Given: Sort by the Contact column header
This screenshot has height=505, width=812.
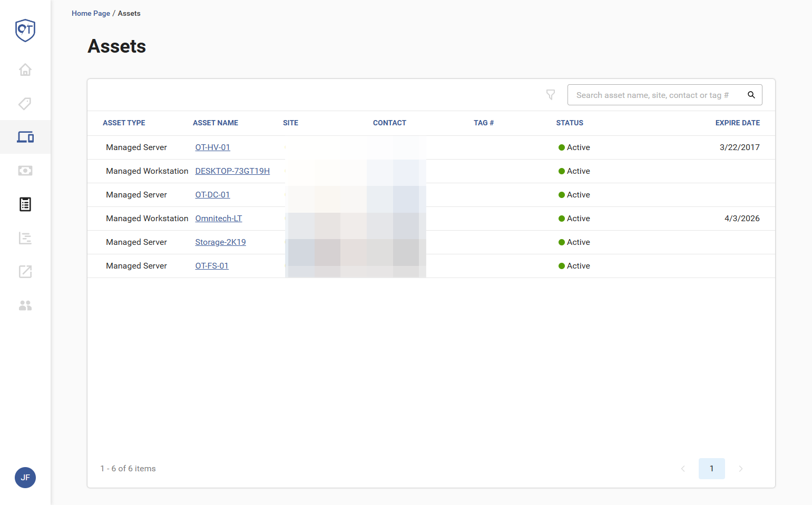Looking at the screenshot, I should [389, 123].
